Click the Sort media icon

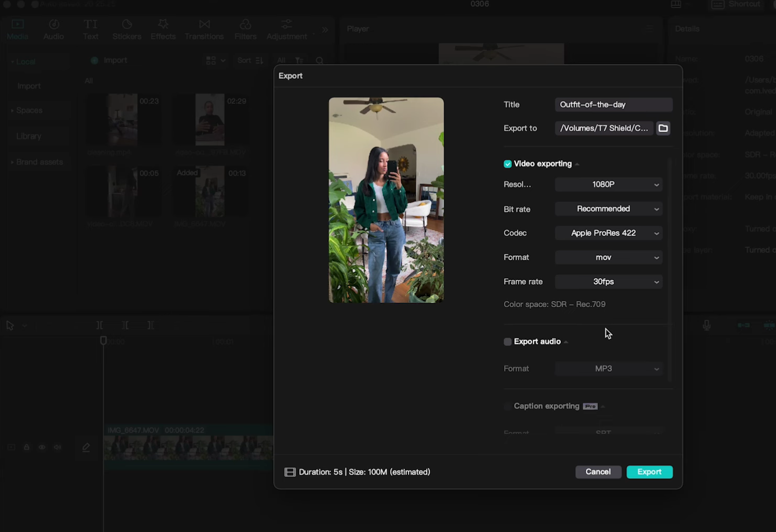point(259,61)
